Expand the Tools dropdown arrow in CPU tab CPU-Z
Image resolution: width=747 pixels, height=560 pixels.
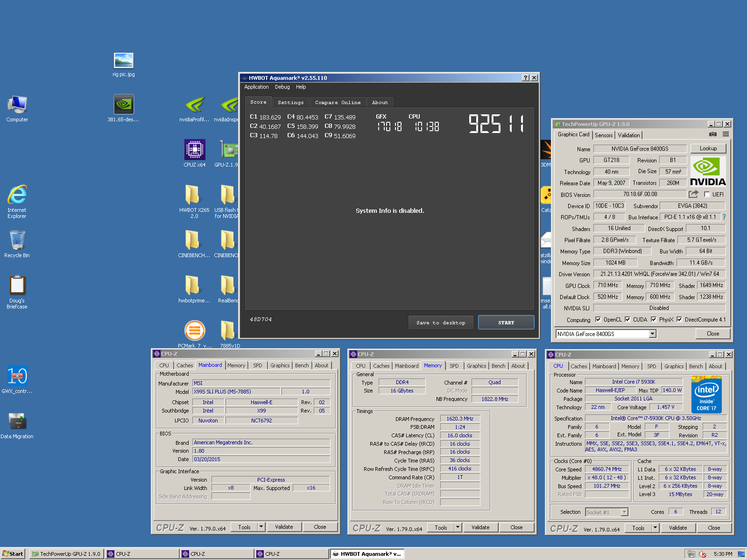tap(655, 528)
